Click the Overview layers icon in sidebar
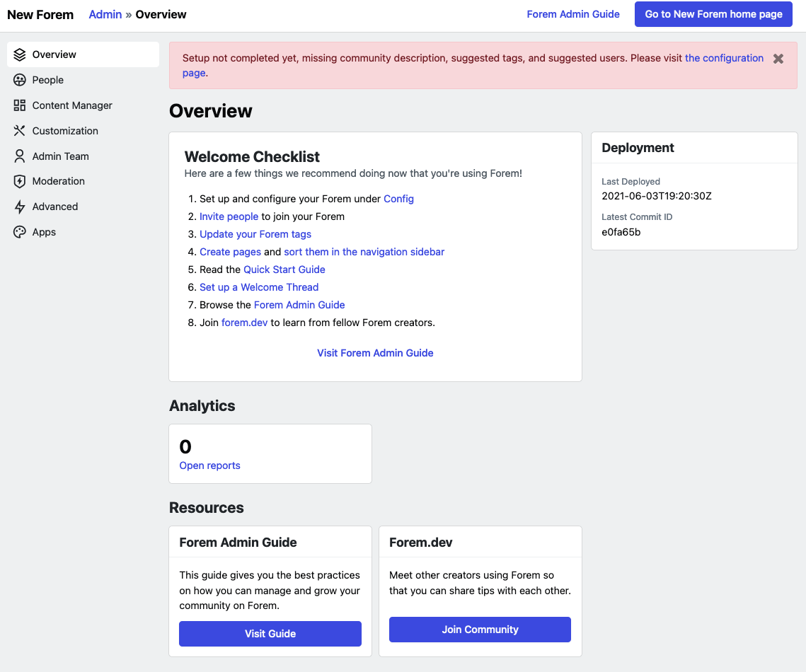This screenshot has width=806, height=672. click(20, 54)
